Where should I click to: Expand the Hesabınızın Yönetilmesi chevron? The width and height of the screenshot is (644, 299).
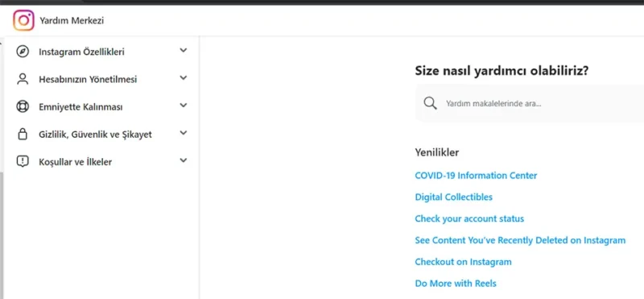(x=184, y=77)
